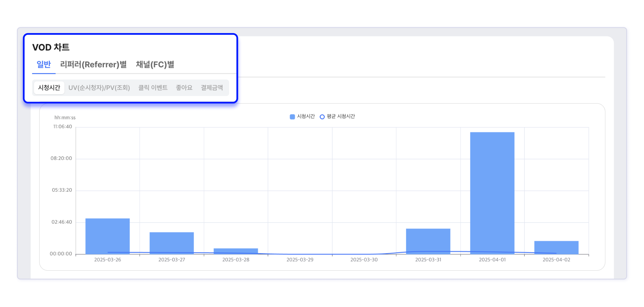Click the 2025-04-02 bar

click(x=556, y=246)
